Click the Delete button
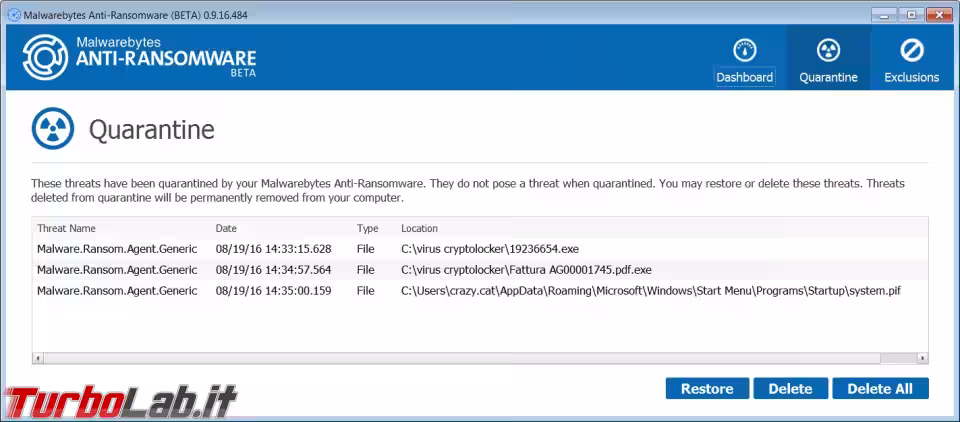The width and height of the screenshot is (960, 422). [790, 388]
